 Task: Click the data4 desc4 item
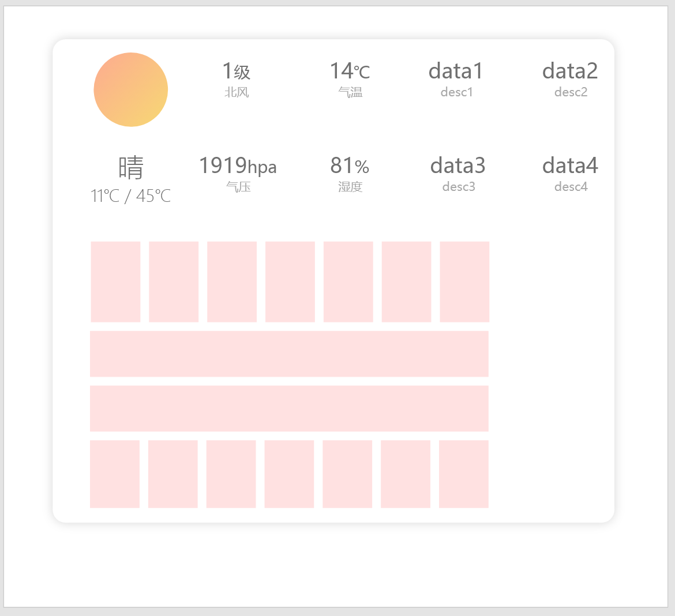(x=571, y=174)
